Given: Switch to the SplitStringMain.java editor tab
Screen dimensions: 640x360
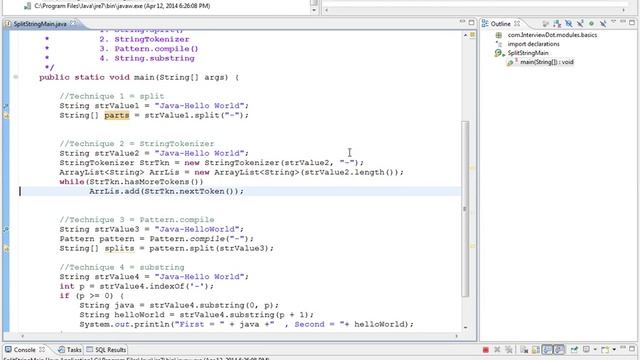Looking at the screenshot, I should click(40, 24).
